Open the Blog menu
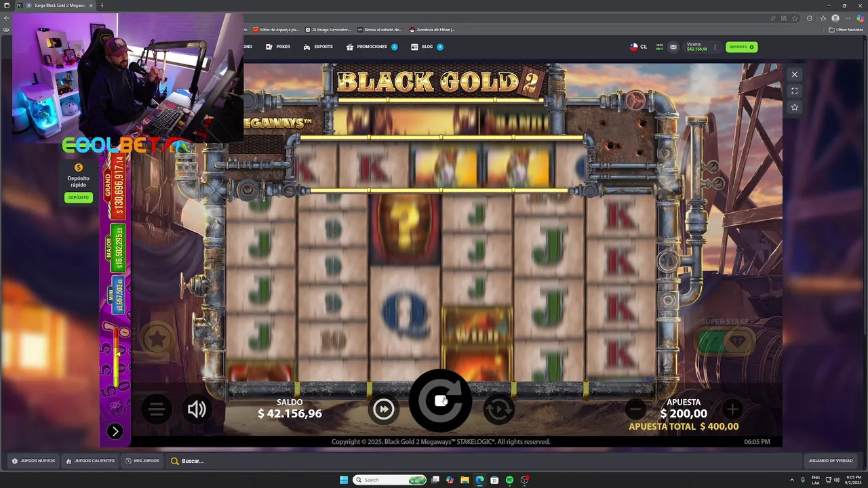This screenshot has height=488, width=868. click(x=427, y=47)
